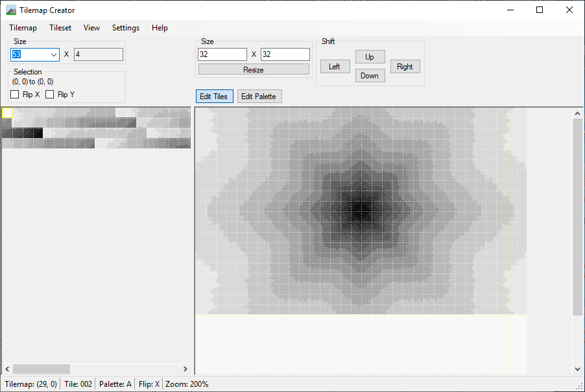This screenshot has width=585, height=392.
Task: Enable the Flip Y checkbox
Action: pos(50,95)
